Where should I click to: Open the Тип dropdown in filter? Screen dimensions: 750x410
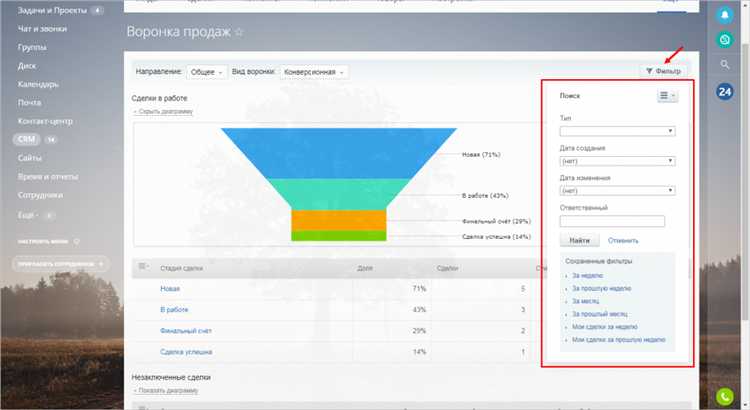617,131
